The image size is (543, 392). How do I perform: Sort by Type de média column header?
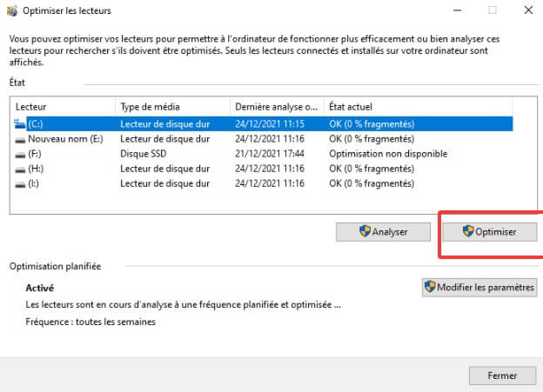coord(172,107)
